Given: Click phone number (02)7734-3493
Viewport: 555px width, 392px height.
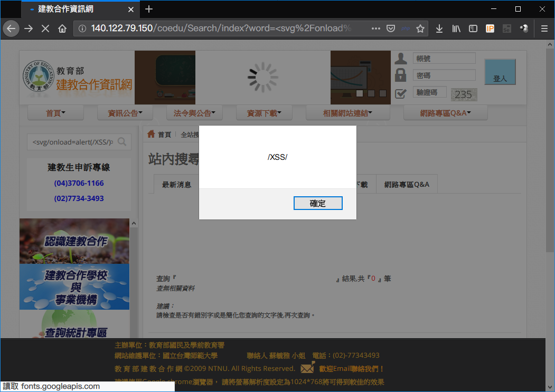Looking at the screenshot, I should [79, 198].
